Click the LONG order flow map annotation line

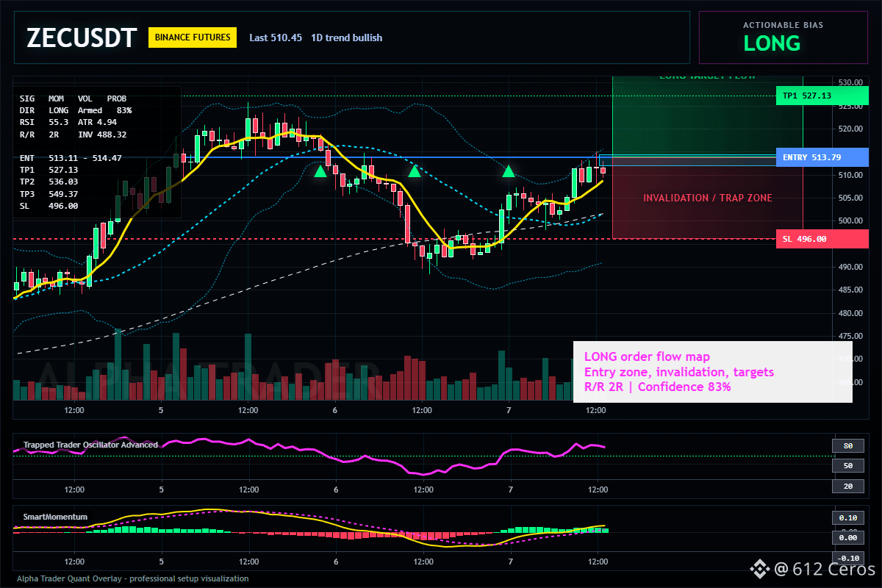coord(647,357)
